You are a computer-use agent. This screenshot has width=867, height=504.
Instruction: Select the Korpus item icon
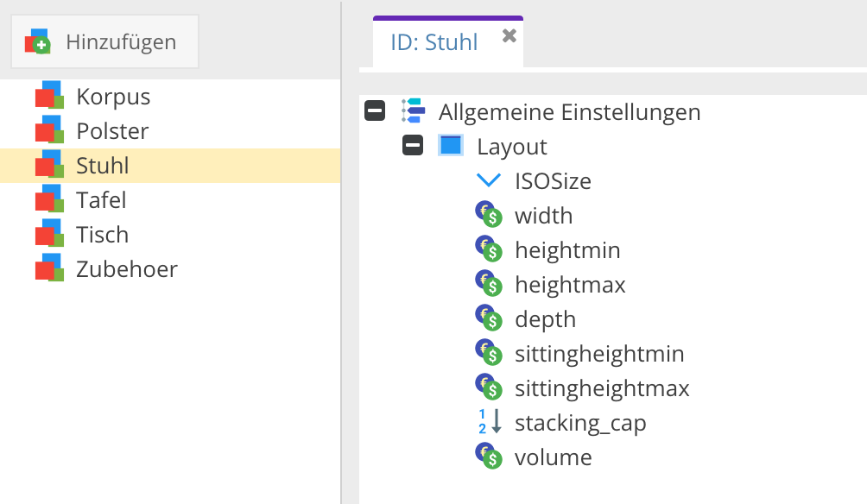click(x=49, y=96)
